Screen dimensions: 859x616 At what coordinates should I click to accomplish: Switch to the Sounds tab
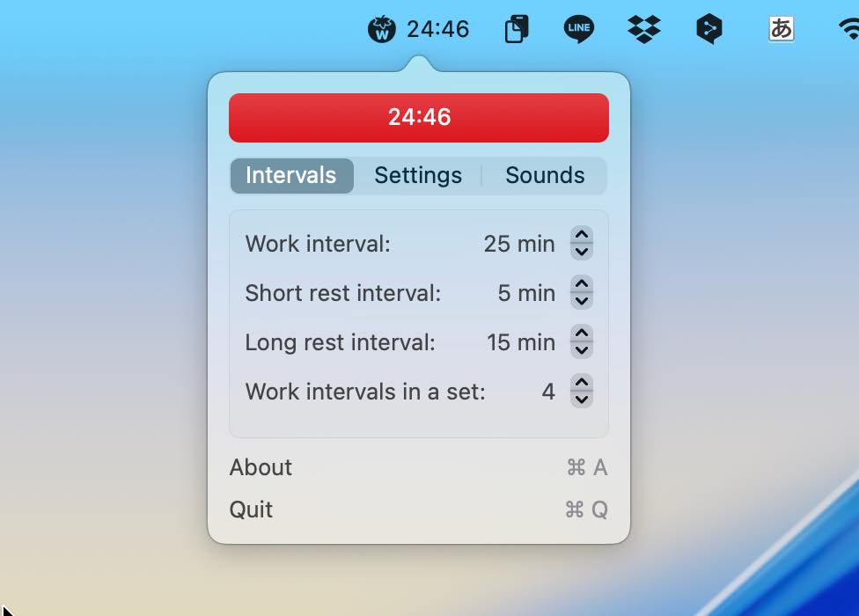(x=545, y=175)
